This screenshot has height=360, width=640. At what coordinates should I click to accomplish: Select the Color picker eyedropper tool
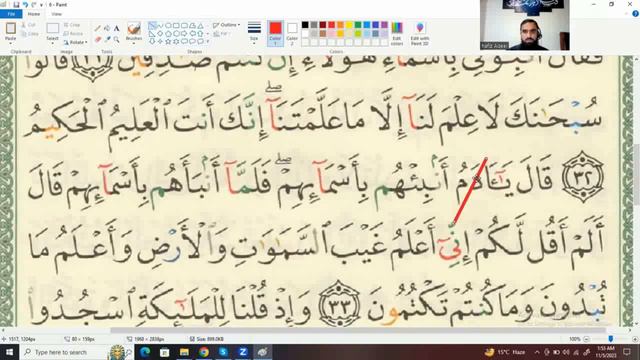107,39
